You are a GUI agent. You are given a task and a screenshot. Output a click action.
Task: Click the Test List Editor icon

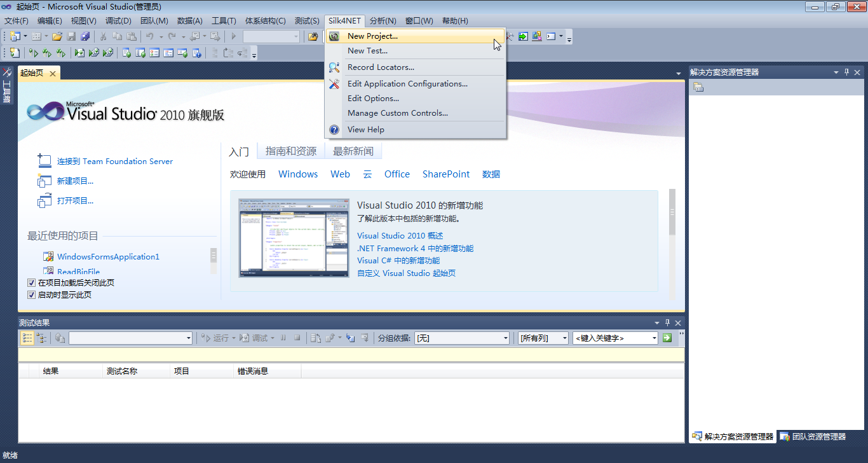point(140,53)
